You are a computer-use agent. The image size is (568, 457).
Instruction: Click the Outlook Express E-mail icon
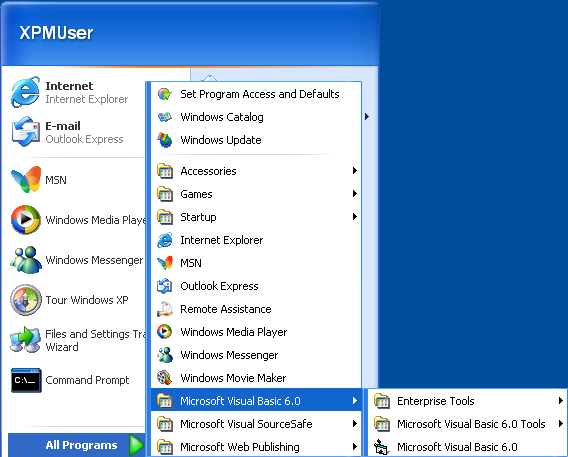tap(25, 132)
